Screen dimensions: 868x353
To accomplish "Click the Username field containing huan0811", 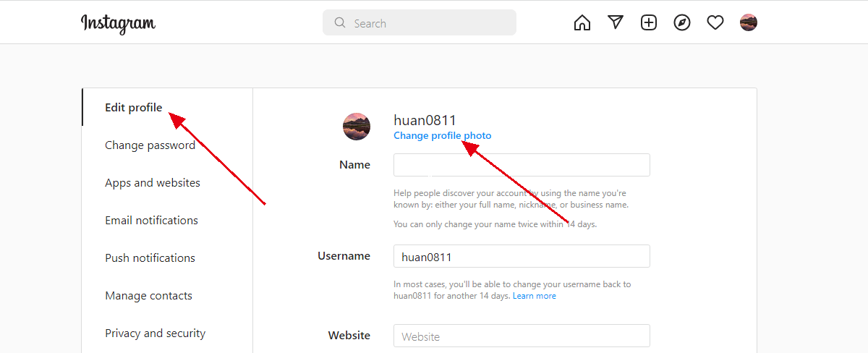I will click(522, 256).
